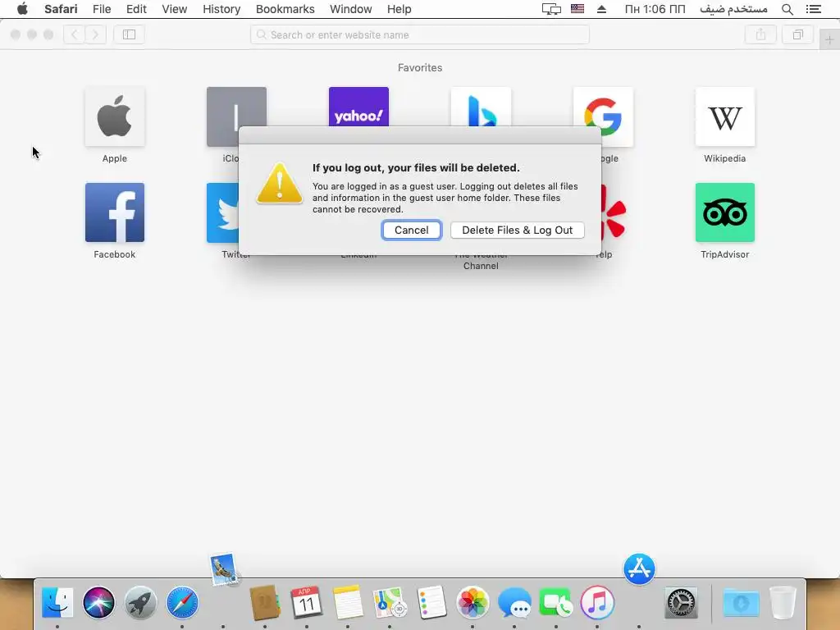The height and width of the screenshot is (630, 840).
Task: Open the Bing favorite tile
Action: [x=481, y=107]
